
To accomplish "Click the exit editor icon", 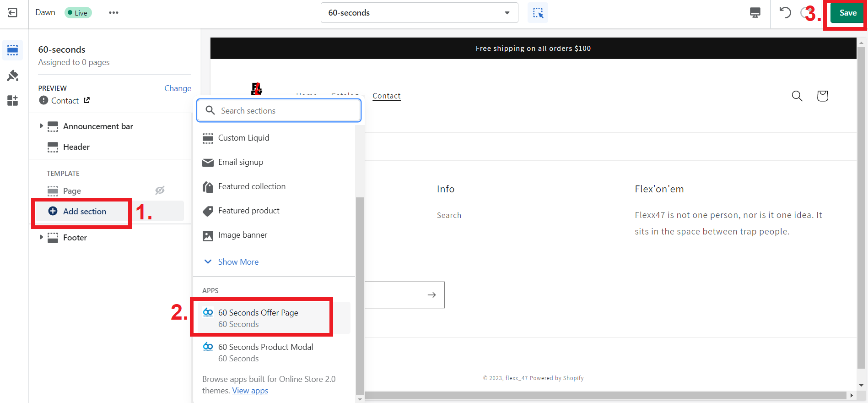I will 13,13.
